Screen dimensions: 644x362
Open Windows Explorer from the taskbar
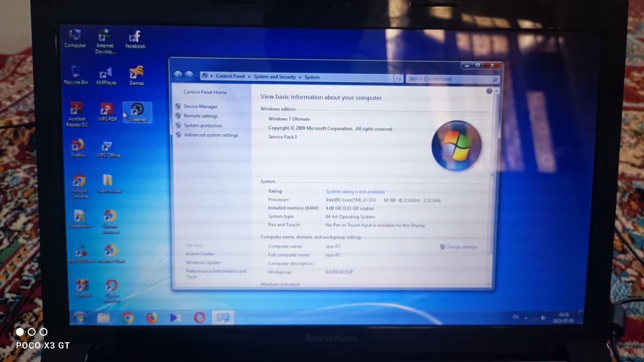(x=104, y=318)
